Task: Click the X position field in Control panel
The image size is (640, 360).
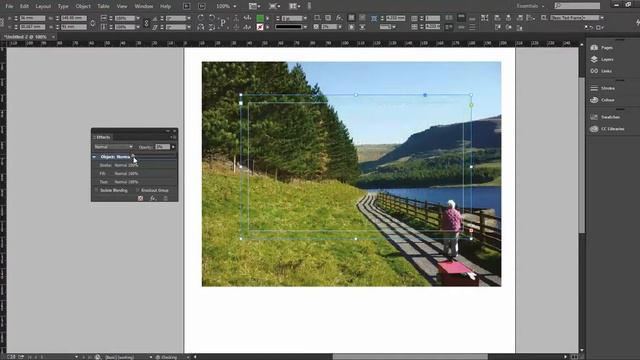Action: coord(32,18)
